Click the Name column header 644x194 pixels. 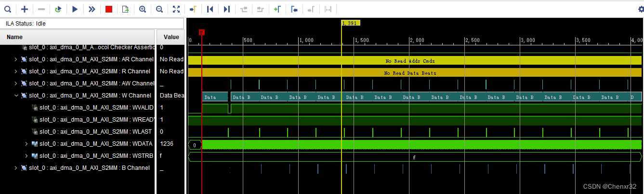(x=78, y=37)
